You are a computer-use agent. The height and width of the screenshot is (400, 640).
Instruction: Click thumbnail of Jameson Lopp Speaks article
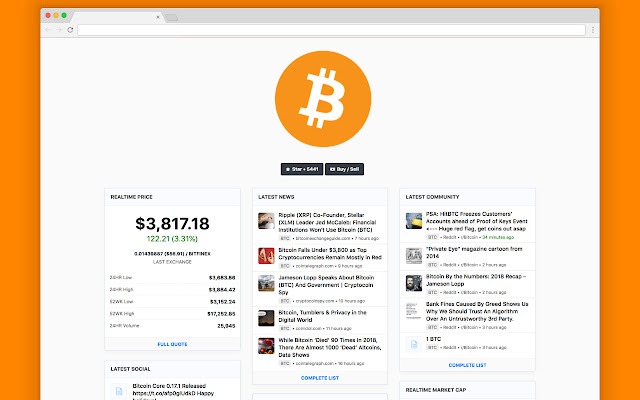point(266,283)
